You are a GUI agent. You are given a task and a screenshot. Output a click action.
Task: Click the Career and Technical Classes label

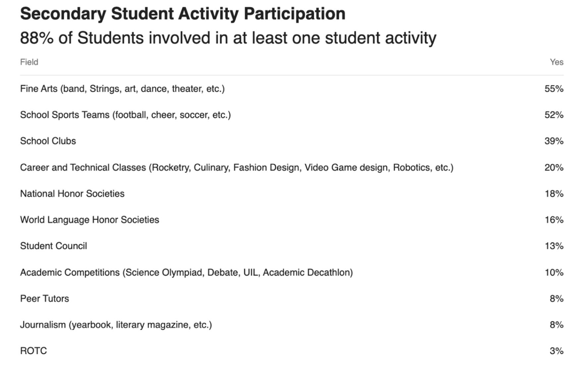(x=237, y=167)
